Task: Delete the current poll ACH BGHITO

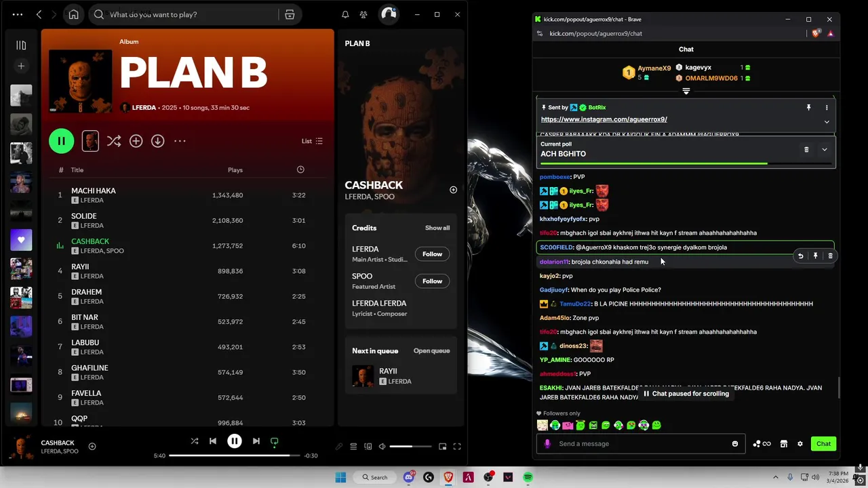Action: pos(806,149)
